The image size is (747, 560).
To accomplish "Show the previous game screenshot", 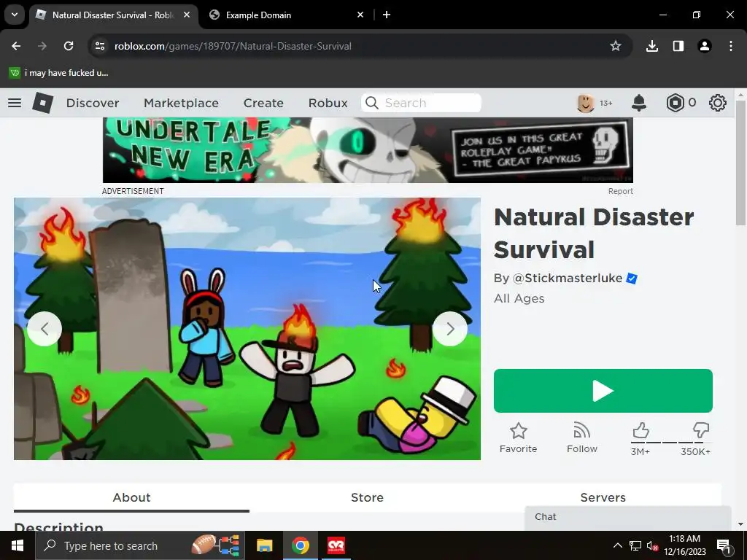I will click(x=44, y=329).
